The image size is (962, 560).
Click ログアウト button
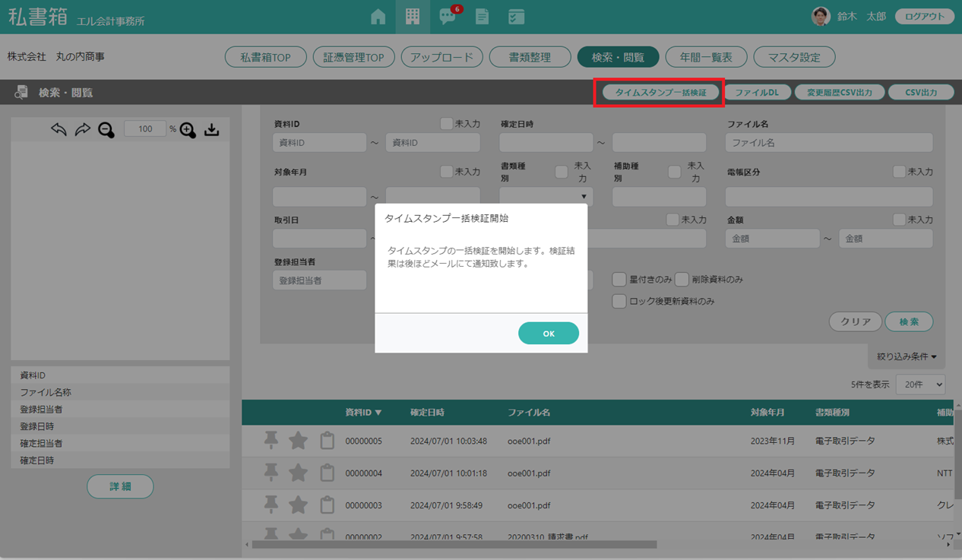[x=925, y=17]
